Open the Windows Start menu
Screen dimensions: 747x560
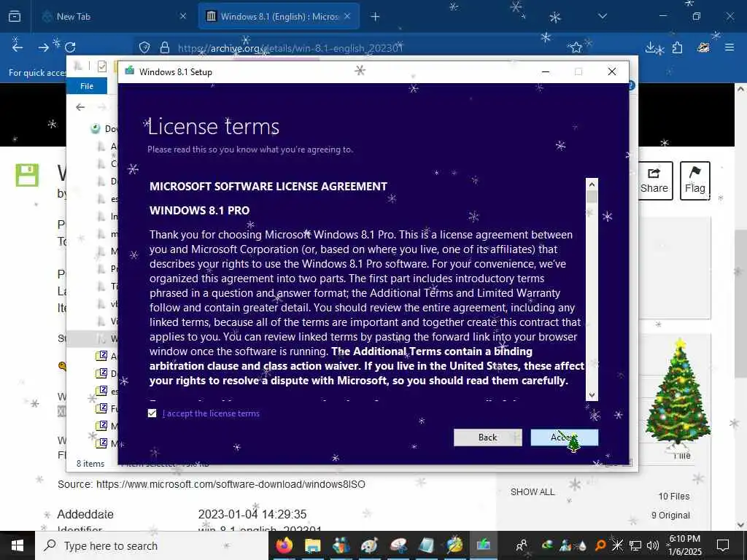pyautogui.click(x=18, y=545)
